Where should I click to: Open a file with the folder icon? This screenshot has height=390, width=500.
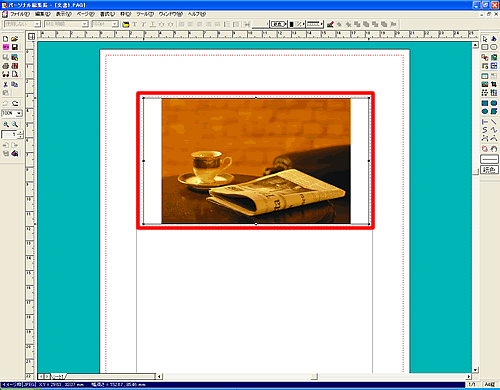[14, 39]
